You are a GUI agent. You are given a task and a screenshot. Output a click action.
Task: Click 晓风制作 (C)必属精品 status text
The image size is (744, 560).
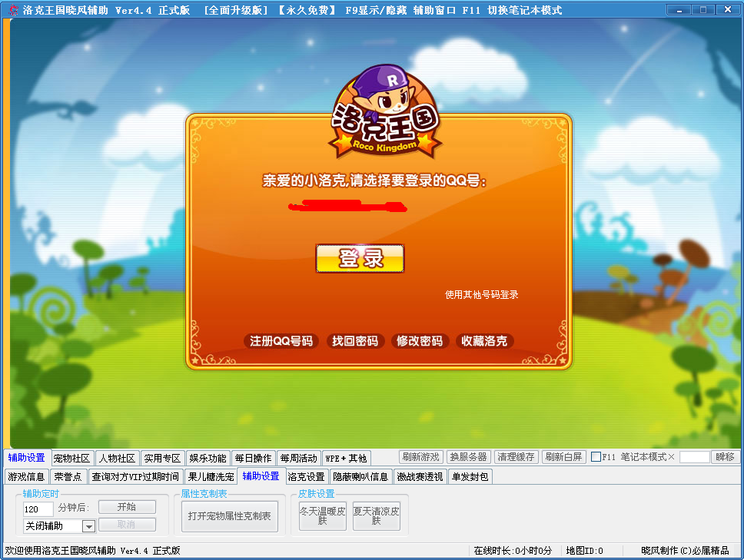[x=685, y=551]
